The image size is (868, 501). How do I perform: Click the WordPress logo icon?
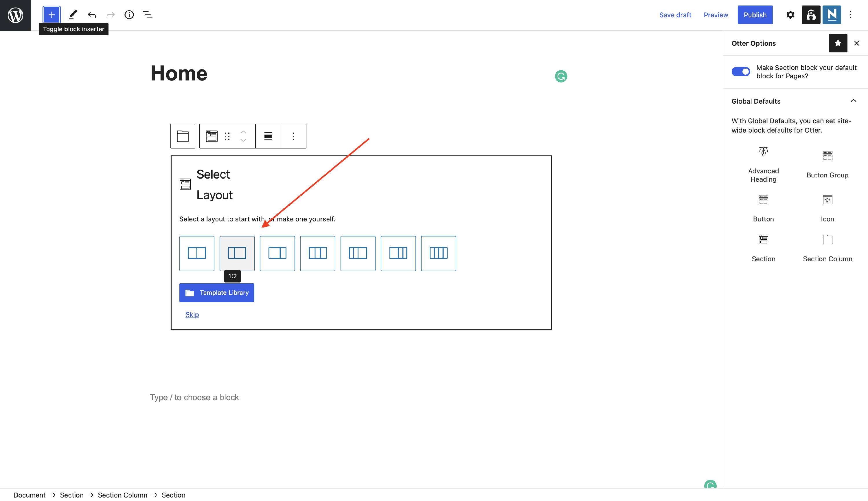click(x=15, y=15)
